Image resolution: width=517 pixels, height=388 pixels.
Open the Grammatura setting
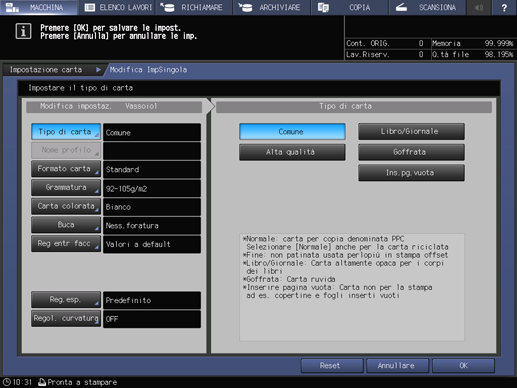66,188
